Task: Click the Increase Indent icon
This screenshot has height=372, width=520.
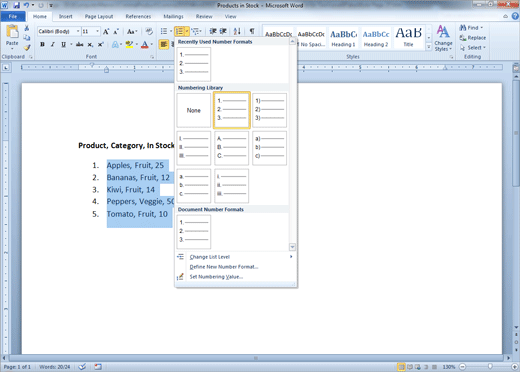Action: (223, 31)
